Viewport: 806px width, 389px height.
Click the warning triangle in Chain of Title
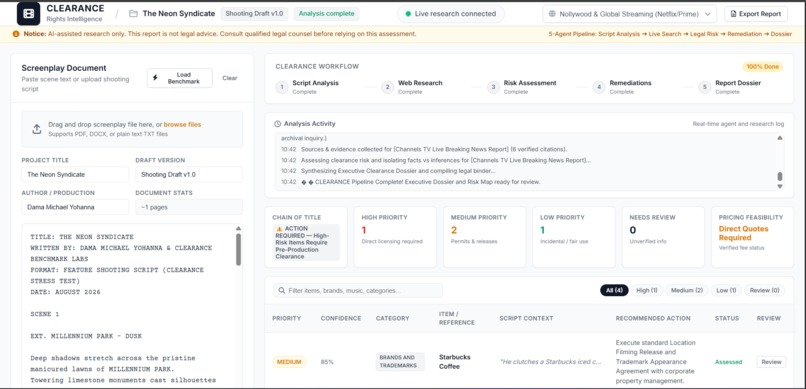coord(279,229)
